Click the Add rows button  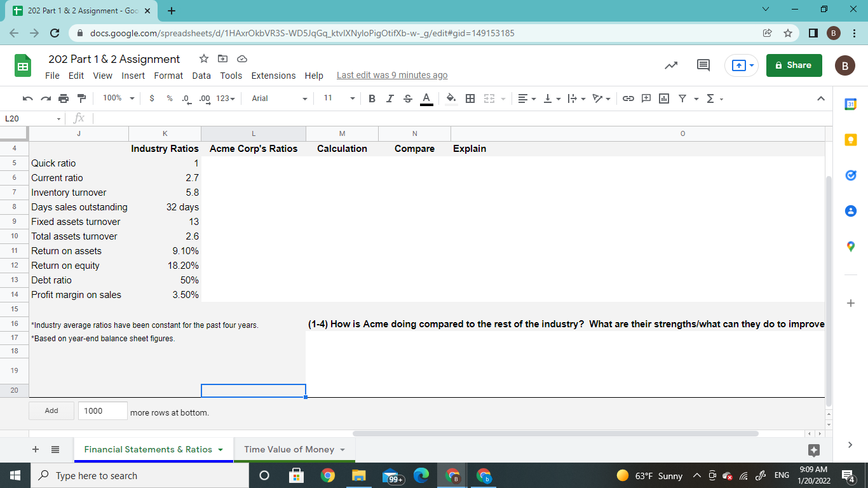51,411
